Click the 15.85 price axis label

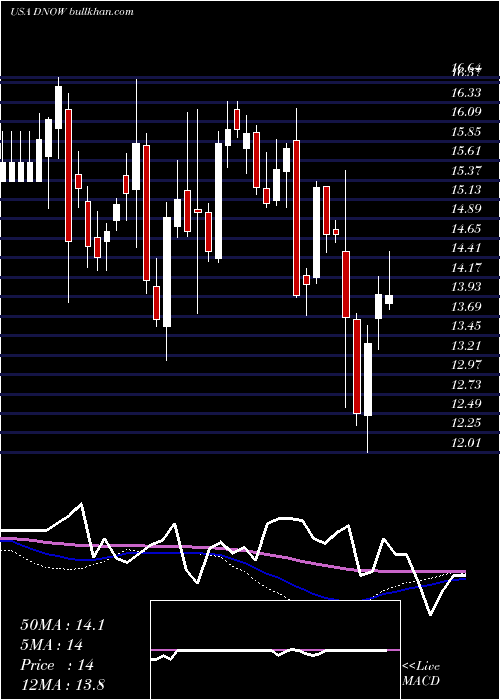[467, 131]
